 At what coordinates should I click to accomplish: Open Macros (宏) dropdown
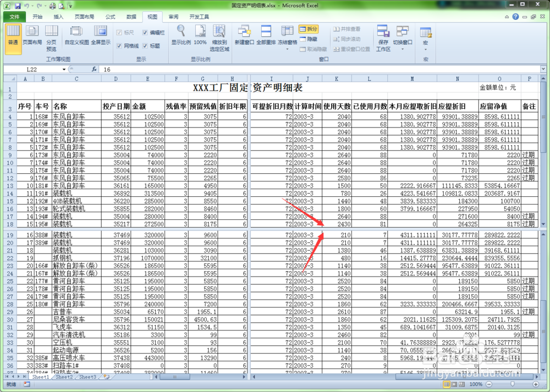pos(426,49)
